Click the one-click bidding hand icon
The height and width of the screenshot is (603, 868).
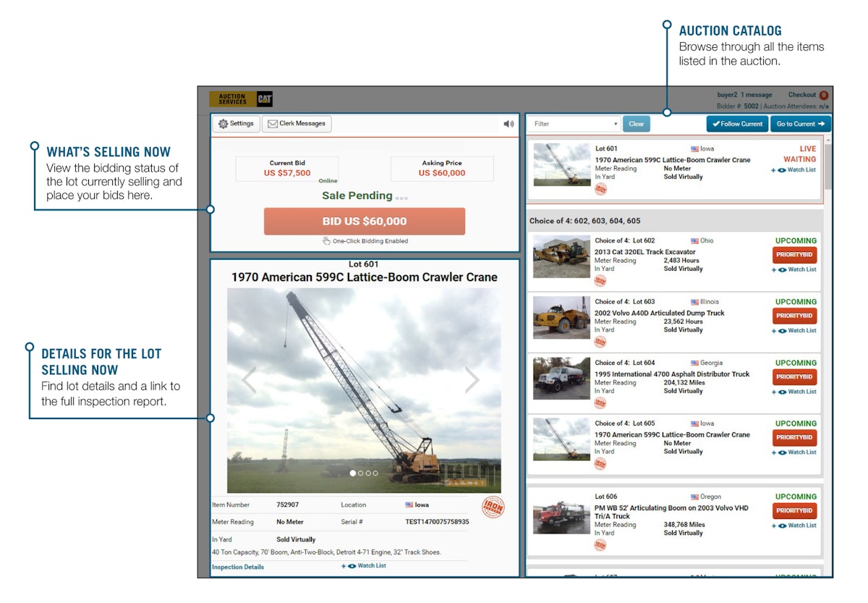pos(326,240)
